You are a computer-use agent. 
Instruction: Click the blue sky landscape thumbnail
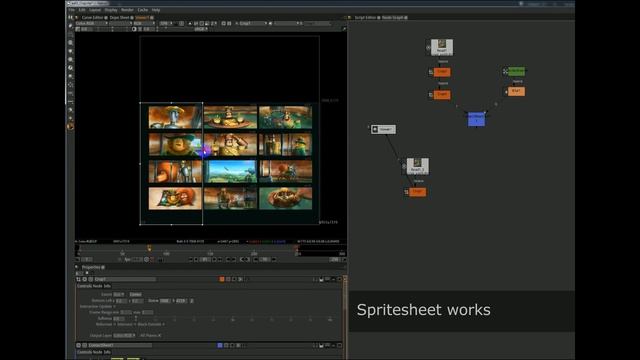coord(230,171)
